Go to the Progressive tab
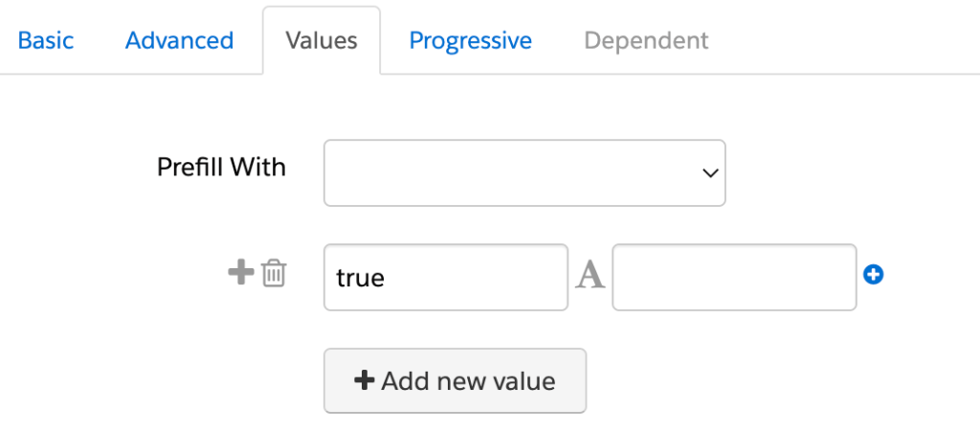 pos(470,41)
